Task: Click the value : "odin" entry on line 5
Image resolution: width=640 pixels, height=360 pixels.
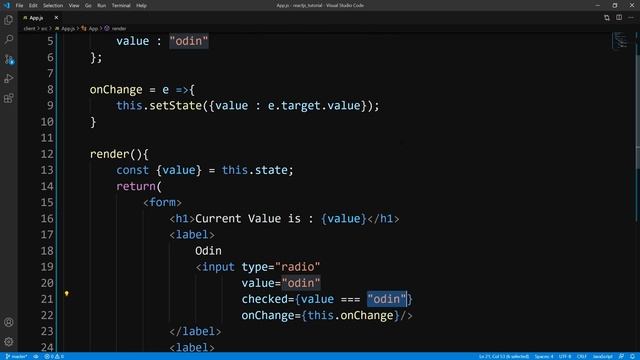Action: click(x=162, y=41)
